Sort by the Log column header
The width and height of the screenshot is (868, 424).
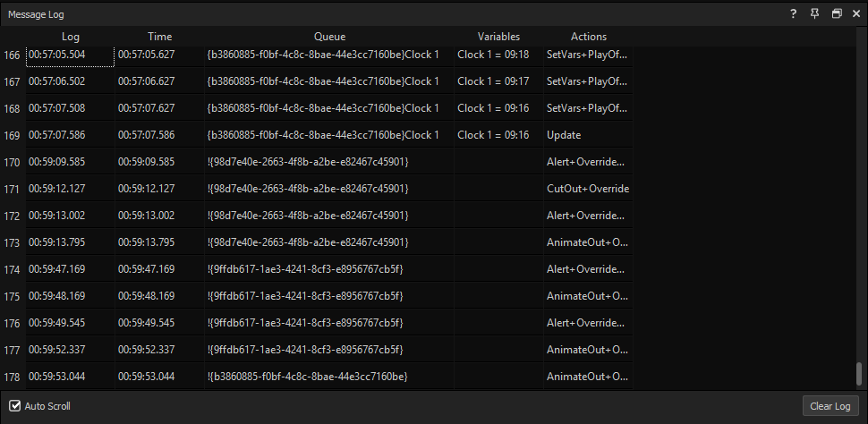71,37
